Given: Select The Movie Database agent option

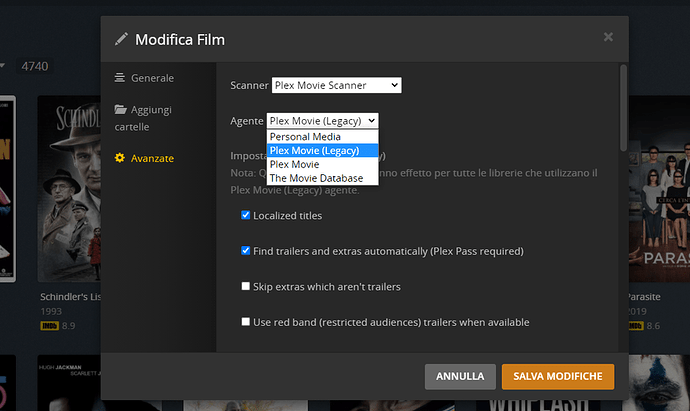Looking at the screenshot, I should (x=316, y=178).
